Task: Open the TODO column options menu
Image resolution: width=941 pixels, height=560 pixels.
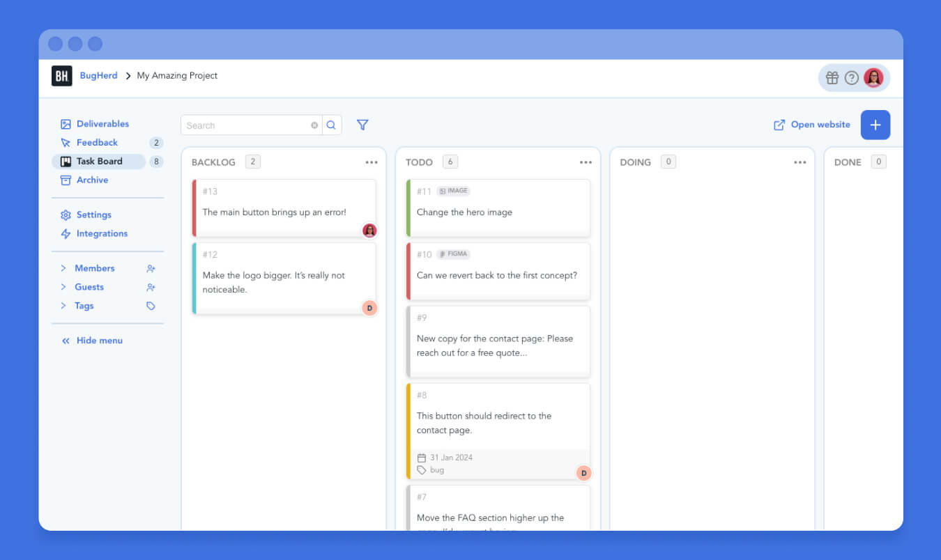Action: pyautogui.click(x=586, y=162)
